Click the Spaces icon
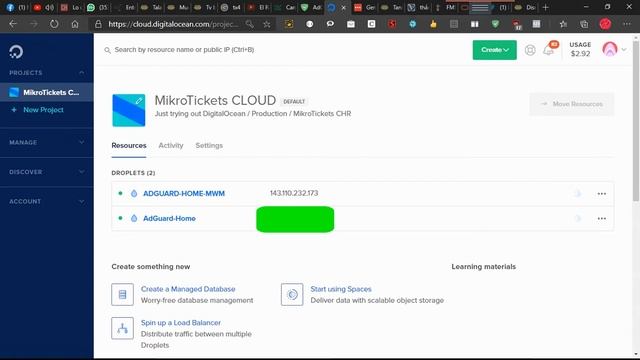 (292, 294)
